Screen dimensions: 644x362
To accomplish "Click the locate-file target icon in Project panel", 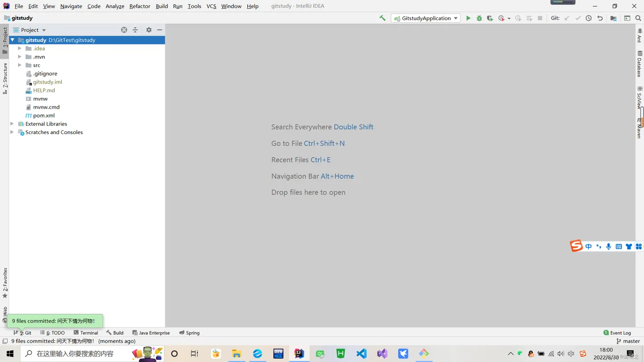I will [x=124, y=30].
